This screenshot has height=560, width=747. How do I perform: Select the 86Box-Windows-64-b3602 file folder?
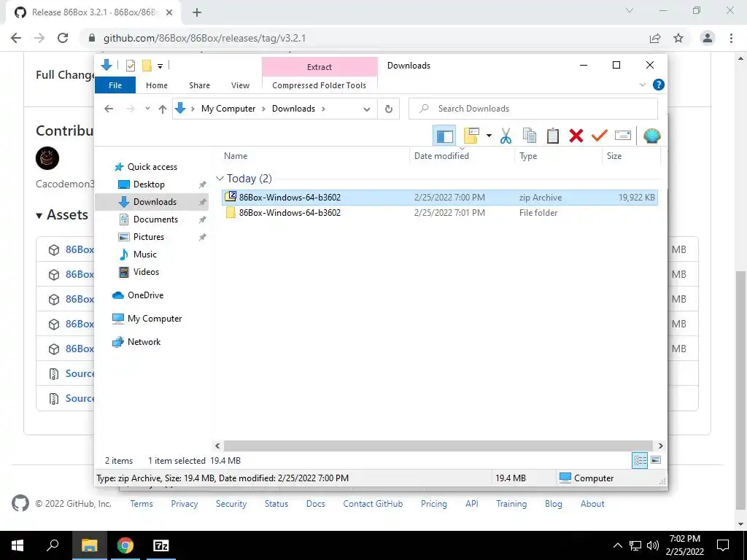pos(440,213)
